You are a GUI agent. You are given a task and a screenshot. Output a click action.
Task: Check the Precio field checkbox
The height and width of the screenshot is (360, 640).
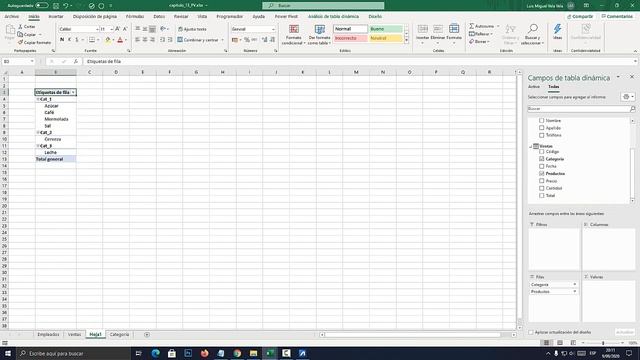pyautogui.click(x=542, y=181)
